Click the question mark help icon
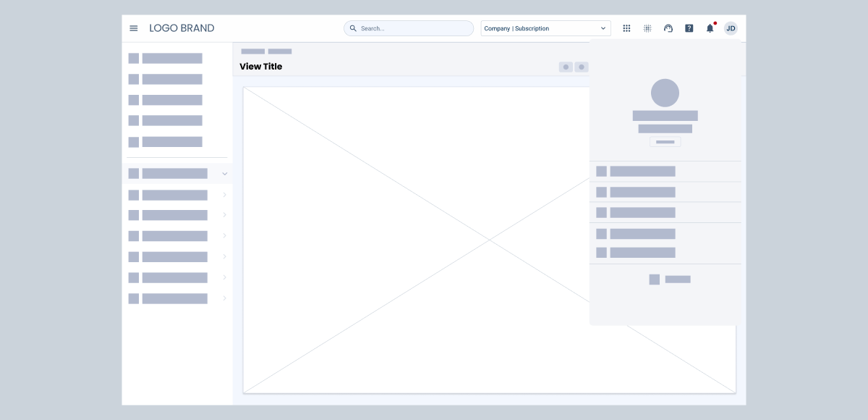Viewport: 868px width, 420px height. [689, 28]
